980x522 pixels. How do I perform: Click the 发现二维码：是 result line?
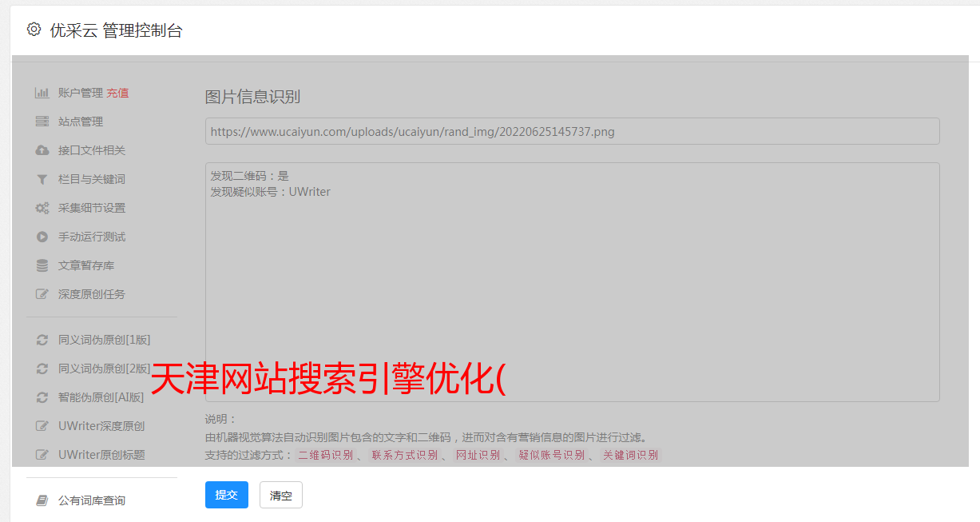(250, 176)
